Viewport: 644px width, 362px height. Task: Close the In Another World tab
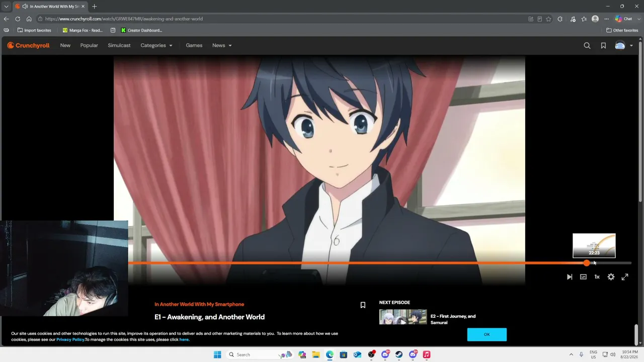pos(83,7)
